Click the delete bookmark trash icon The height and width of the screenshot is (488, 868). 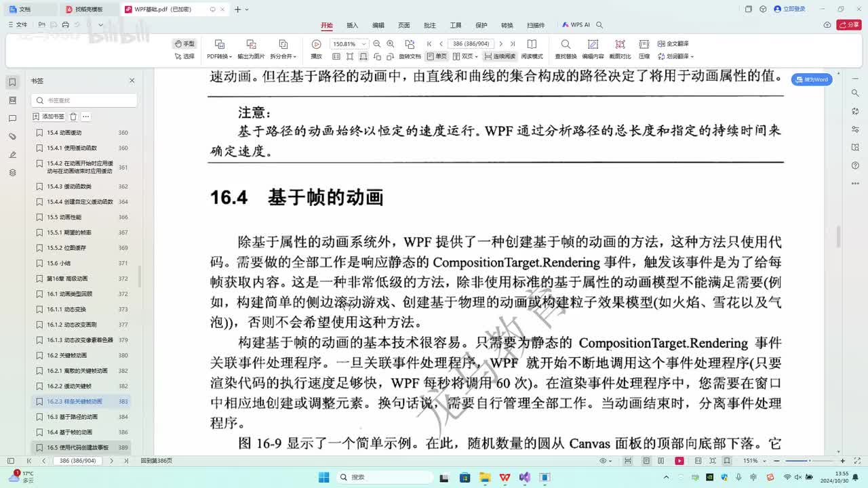[73, 117]
